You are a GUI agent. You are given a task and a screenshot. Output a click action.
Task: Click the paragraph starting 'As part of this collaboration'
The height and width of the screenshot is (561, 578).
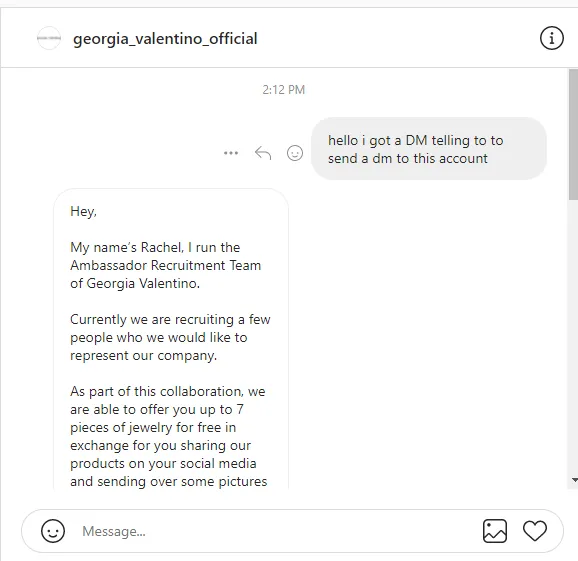169,436
